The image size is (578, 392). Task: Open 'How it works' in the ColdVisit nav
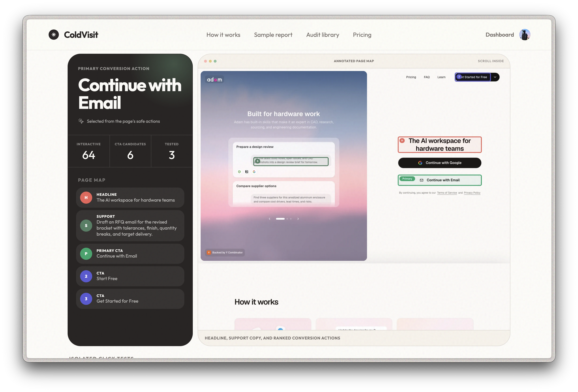click(223, 35)
